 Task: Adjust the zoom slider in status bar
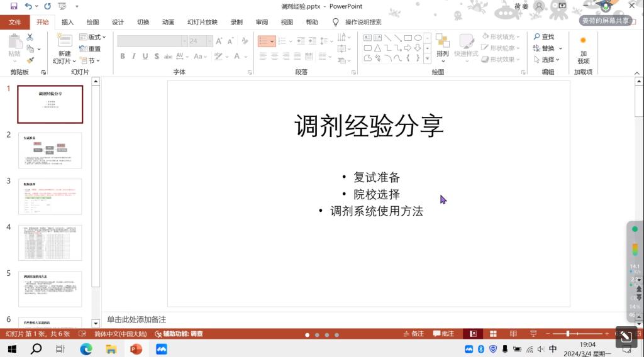pyautogui.click(x=568, y=334)
